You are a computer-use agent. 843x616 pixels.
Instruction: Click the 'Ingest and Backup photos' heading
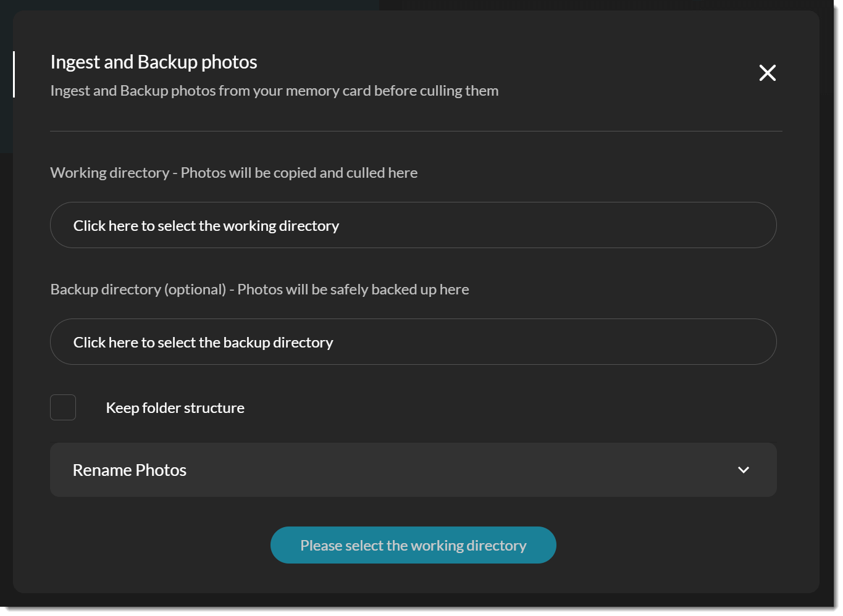coord(153,62)
